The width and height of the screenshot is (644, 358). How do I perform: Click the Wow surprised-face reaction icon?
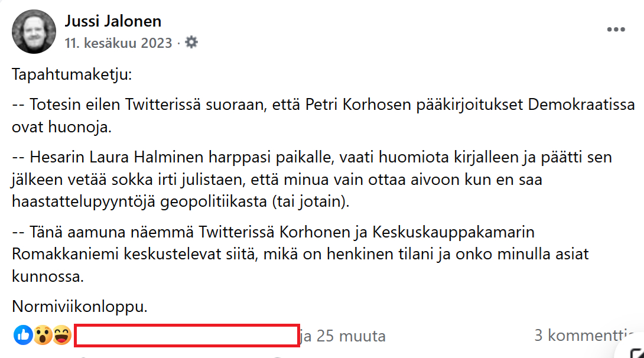coord(42,336)
